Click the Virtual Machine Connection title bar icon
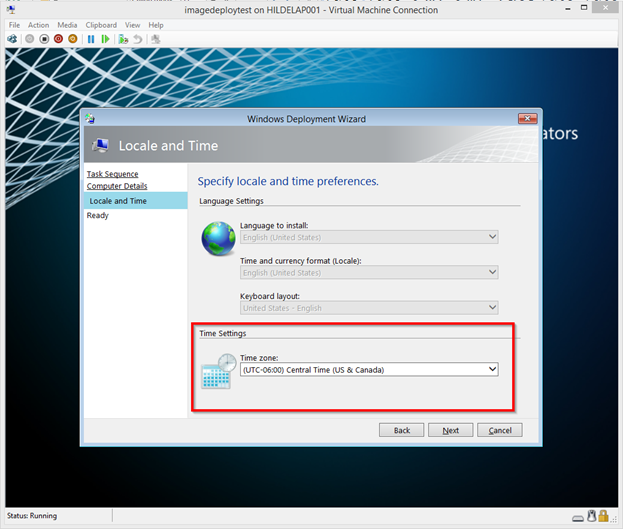 click(11, 9)
